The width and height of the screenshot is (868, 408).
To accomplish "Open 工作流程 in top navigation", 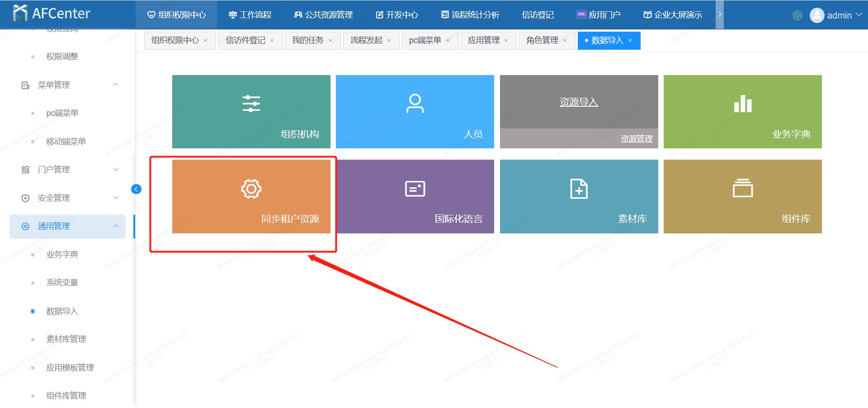I will click(x=250, y=15).
